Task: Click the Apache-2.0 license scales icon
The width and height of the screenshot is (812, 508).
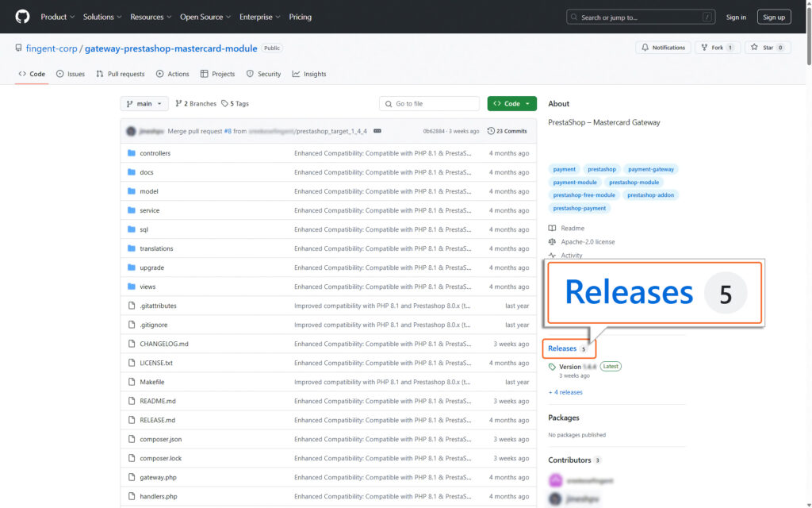Action: (550, 241)
